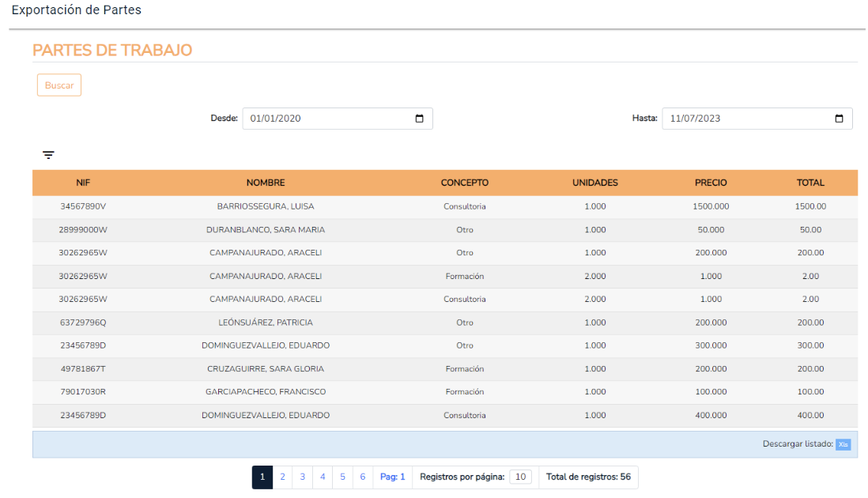Go to page 3

coord(302,477)
